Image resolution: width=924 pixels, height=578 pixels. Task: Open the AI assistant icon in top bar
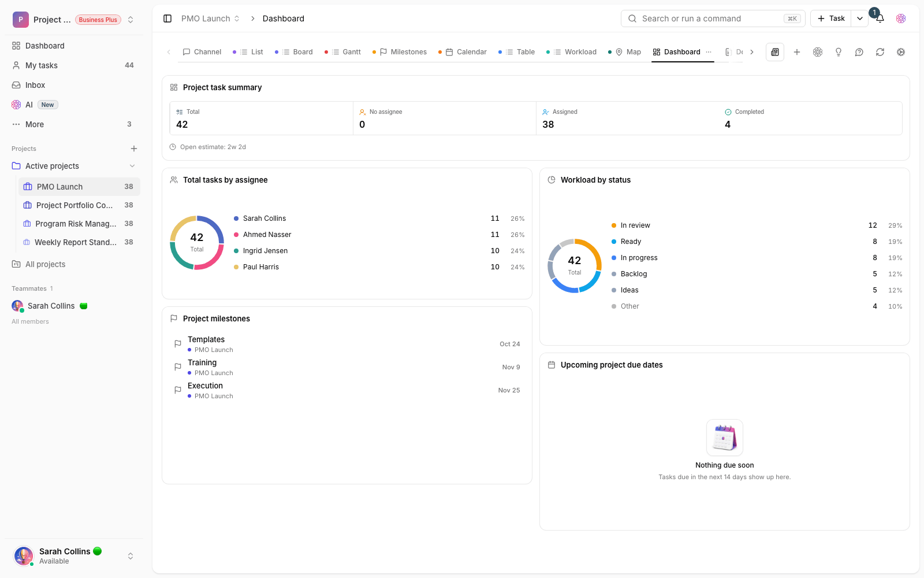[x=901, y=18]
